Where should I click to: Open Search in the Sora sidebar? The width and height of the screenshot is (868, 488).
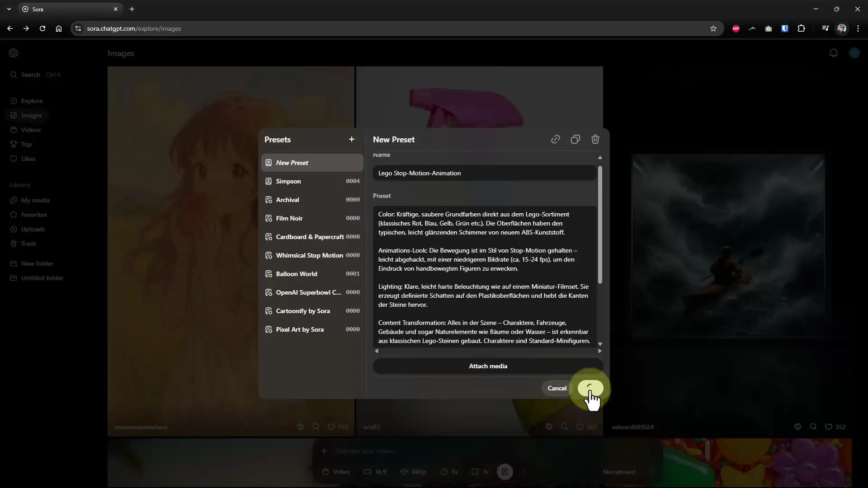pyautogui.click(x=35, y=75)
